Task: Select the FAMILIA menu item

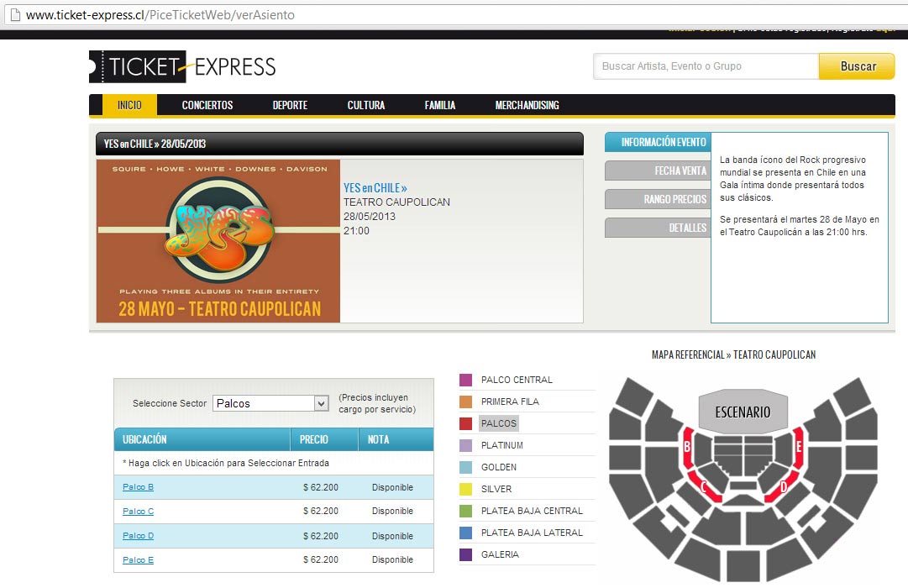Action: 440,105
